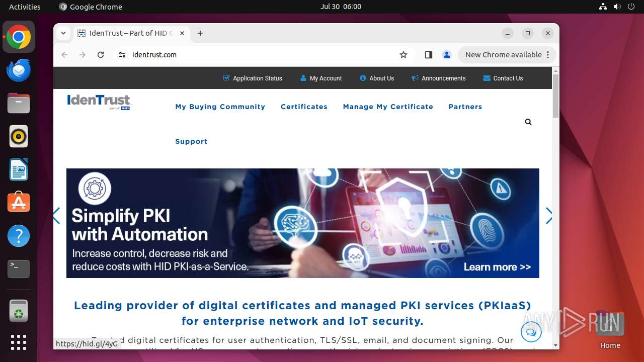Image resolution: width=644 pixels, height=362 pixels.
Task: Open the clock showing Jul 30 06:00
Action: click(x=341, y=7)
